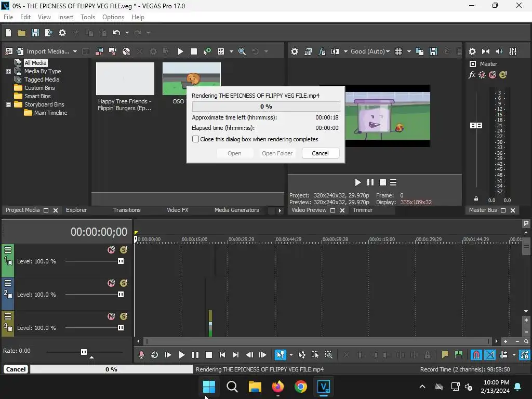The image size is (532, 399).
Task: Play in the Video Preview window
Action: coord(357,182)
